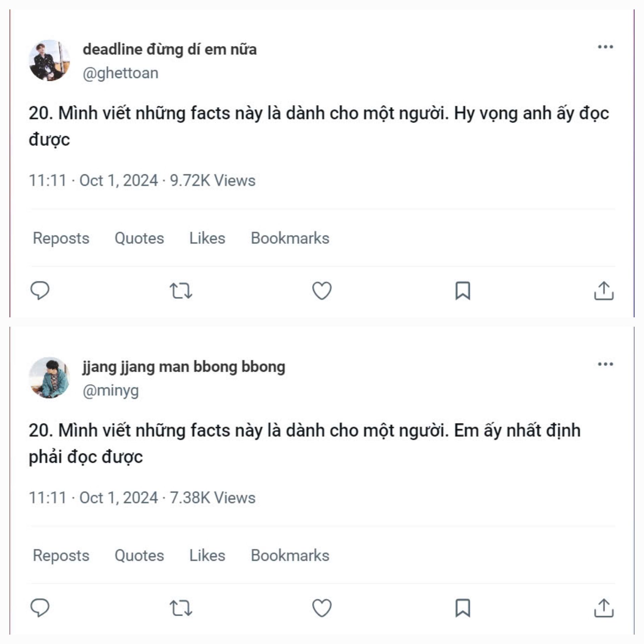Like the @ghettoan tweet
644x644 pixels.
pos(322,290)
